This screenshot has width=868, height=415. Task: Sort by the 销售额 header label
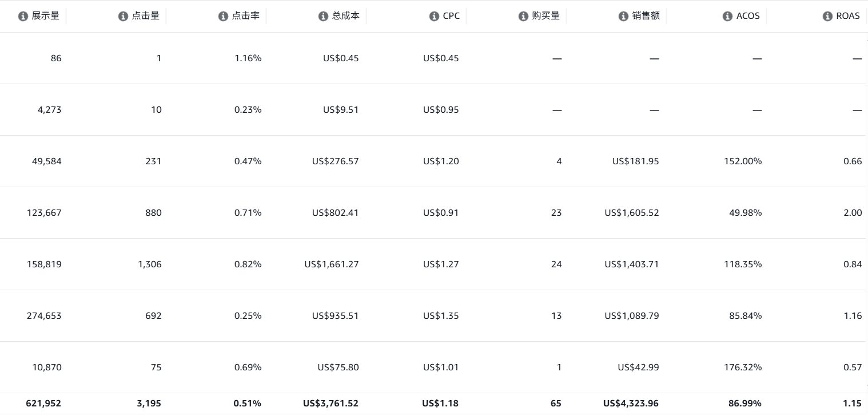click(x=646, y=16)
